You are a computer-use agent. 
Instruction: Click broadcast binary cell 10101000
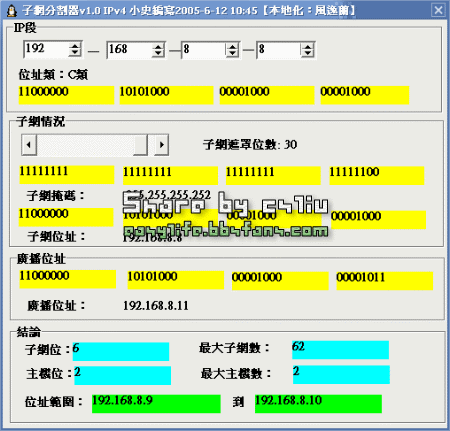point(176,280)
